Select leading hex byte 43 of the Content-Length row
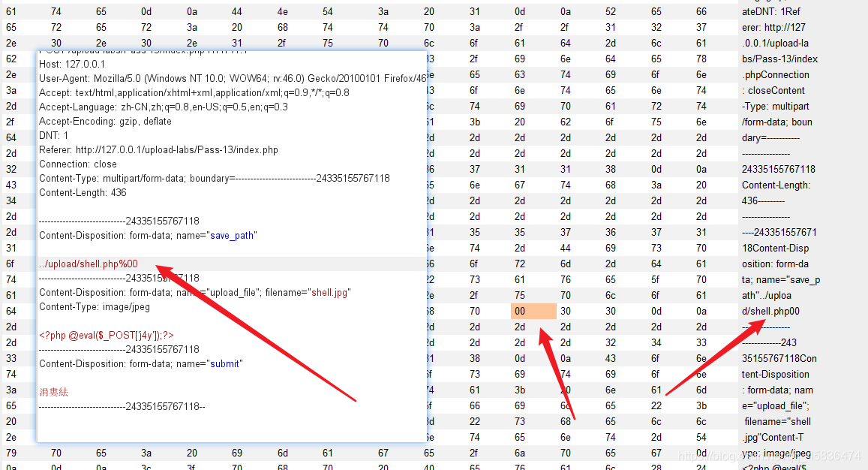This screenshot has width=868, height=470. point(11,185)
